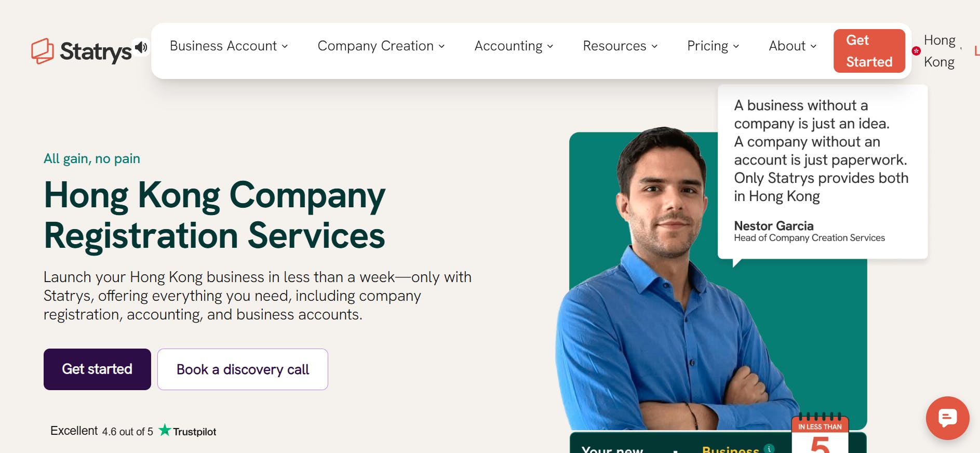Open the chat support bubble
Screen dimensions: 980x453
tap(947, 418)
